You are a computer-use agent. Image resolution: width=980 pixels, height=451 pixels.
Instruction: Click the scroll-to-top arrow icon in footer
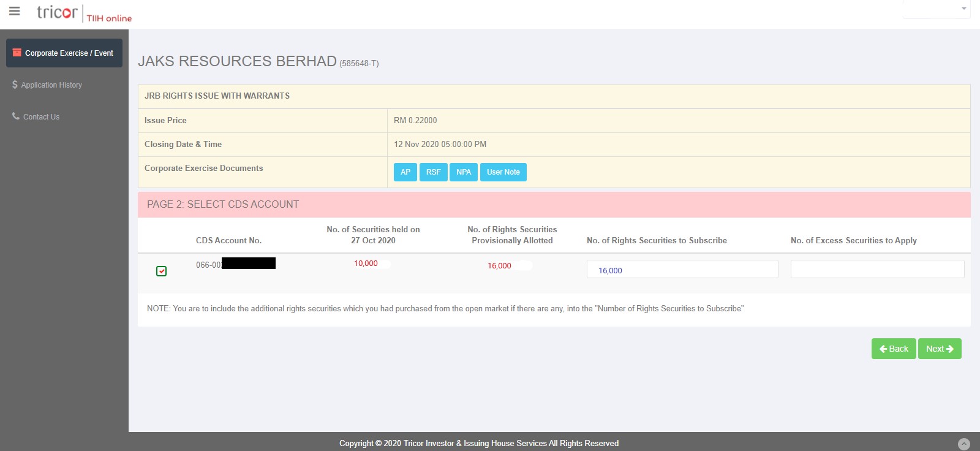tap(964, 444)
